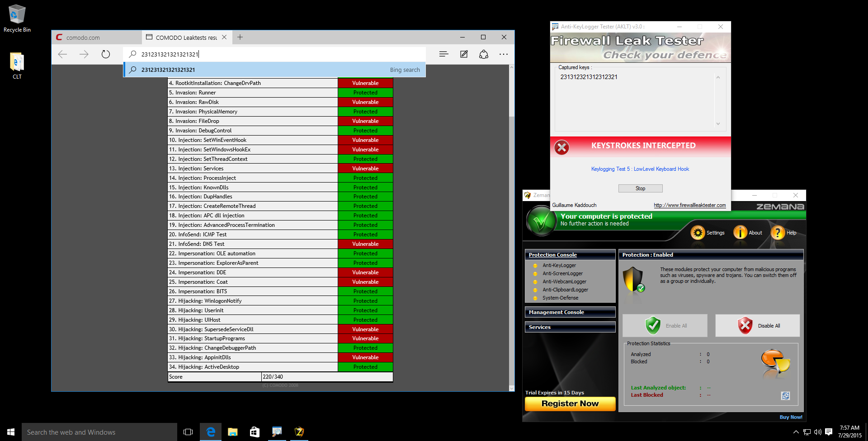Click Vulnerable cell for Injection: Services

(x=365, y=169)
